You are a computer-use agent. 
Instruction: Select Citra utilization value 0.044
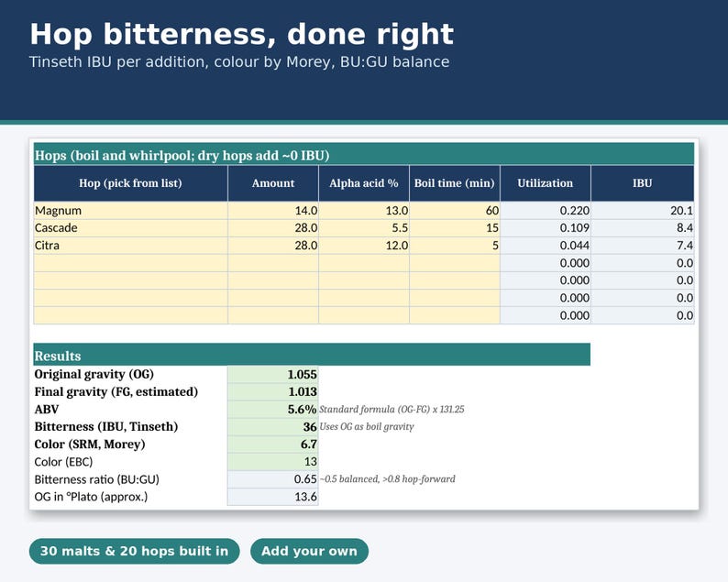[x=546, y=246]
